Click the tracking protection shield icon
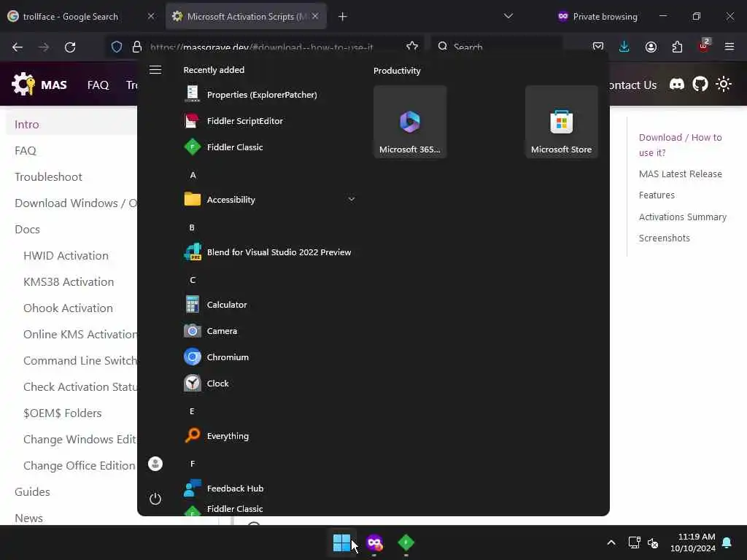This screenshot has height=560, width=747. 117,47
